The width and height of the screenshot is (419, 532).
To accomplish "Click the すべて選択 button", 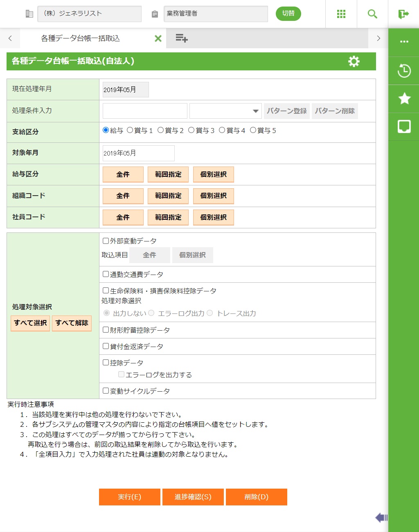I will click(30, 323).
